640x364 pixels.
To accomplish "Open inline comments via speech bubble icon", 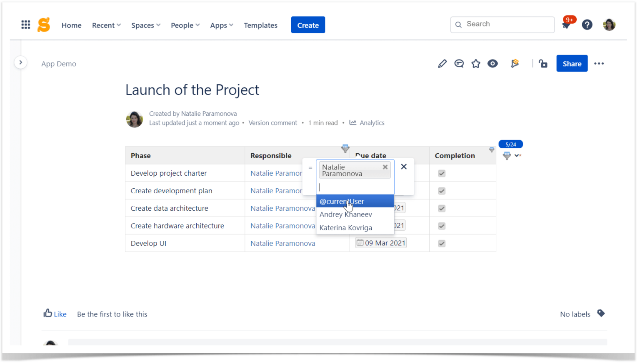I will point(459,63).
